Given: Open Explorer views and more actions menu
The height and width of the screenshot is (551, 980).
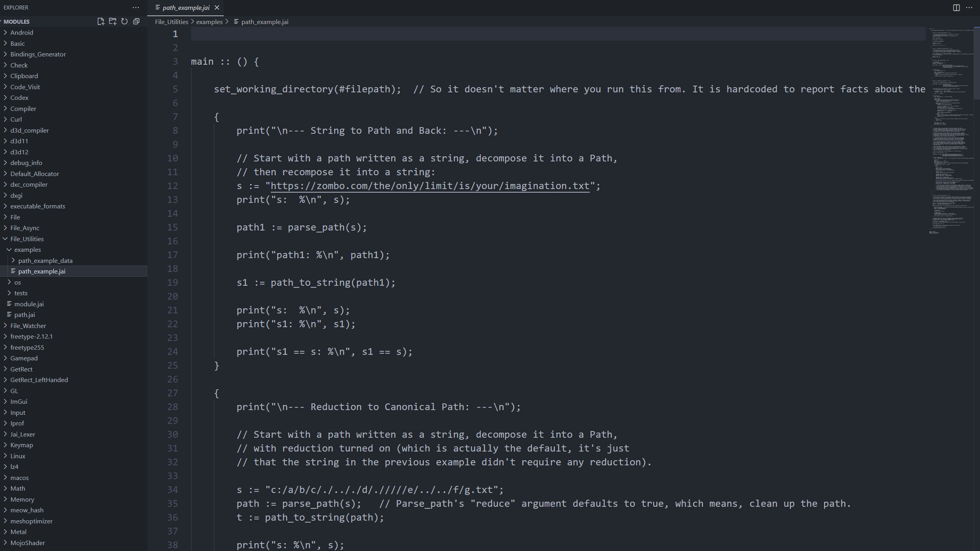Looking at the screenshot, I should click(136, 7).
